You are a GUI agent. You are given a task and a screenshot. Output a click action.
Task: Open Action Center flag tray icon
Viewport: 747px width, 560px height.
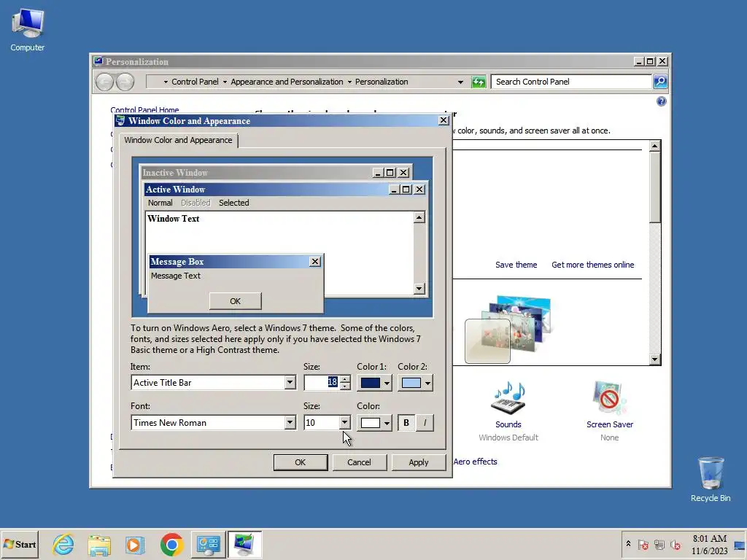[x=643, y=544]
